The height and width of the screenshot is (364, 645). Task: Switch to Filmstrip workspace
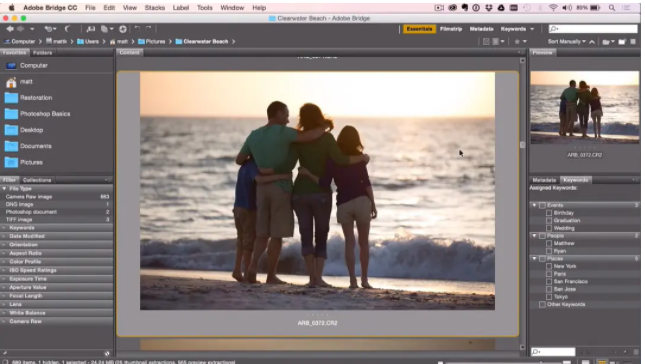coord(451,29)
